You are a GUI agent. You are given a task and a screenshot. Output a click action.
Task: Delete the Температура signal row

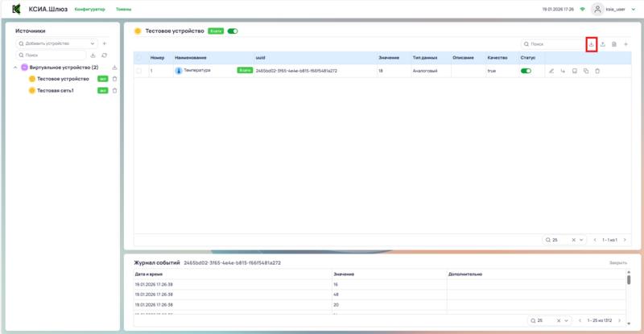pos(597,71)
